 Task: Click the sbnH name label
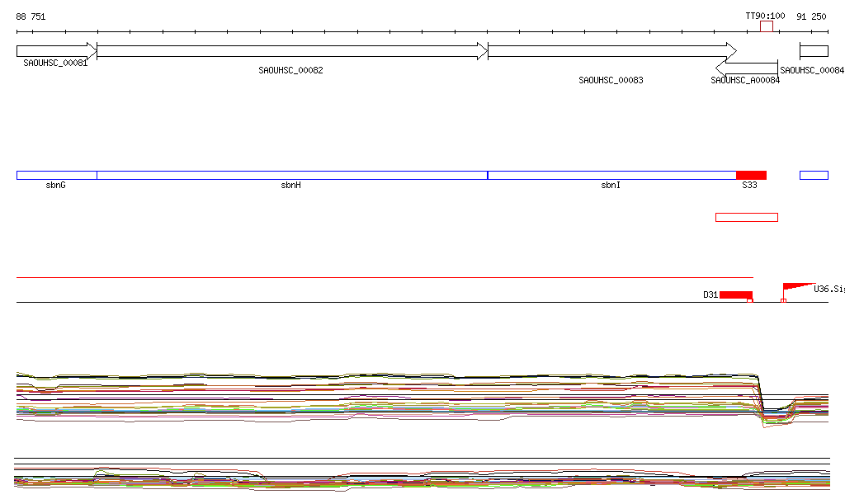[290, 186]
